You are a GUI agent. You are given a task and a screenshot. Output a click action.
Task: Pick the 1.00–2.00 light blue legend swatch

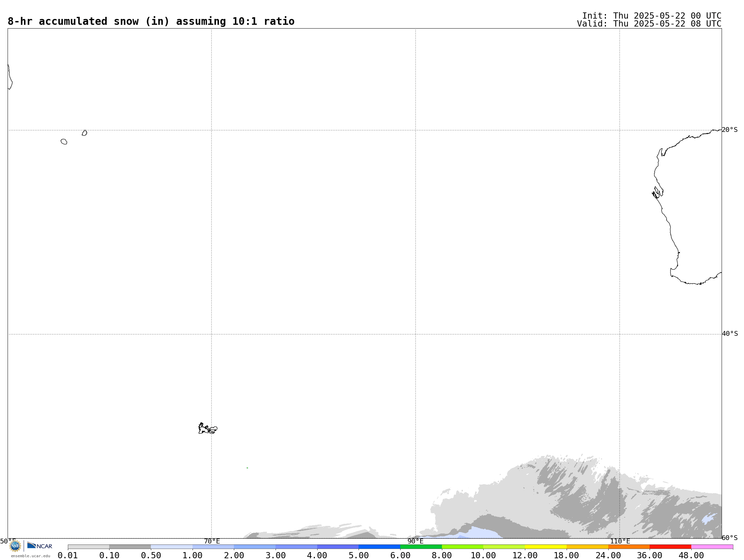pyautogui.click(x=213, y=547)
